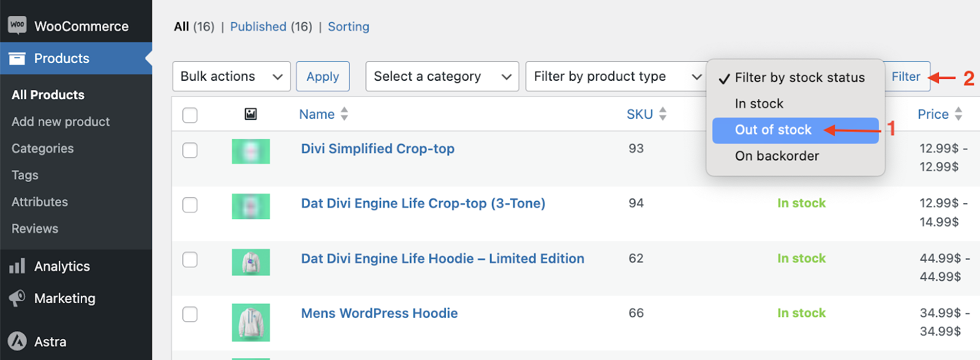The image size is (980, 360).
Task: Open the All products view link
Action: coord(181,27)
